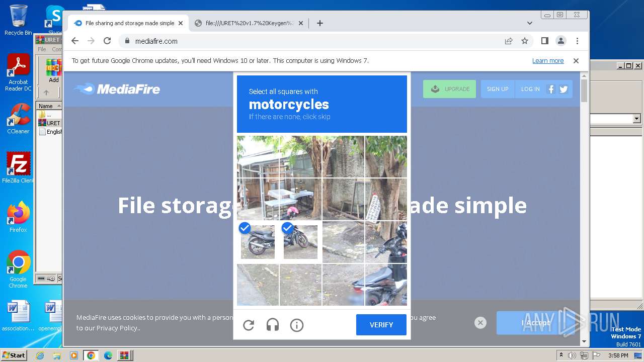Select the bottom-right tile with the motorcycle seat
The width and height of the screenshot is (644, 362).
386,285
